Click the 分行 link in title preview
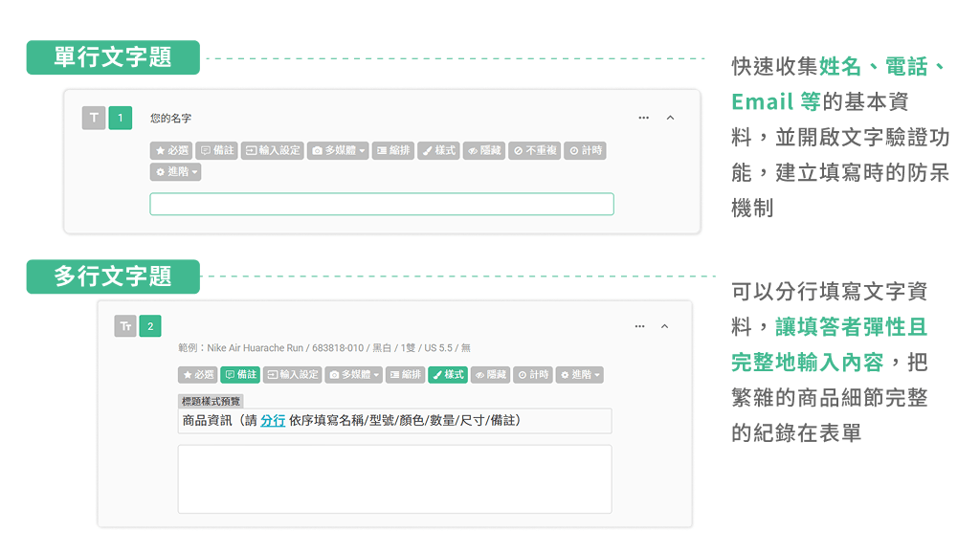The image size is (980, 552). [x=273, y=420]
